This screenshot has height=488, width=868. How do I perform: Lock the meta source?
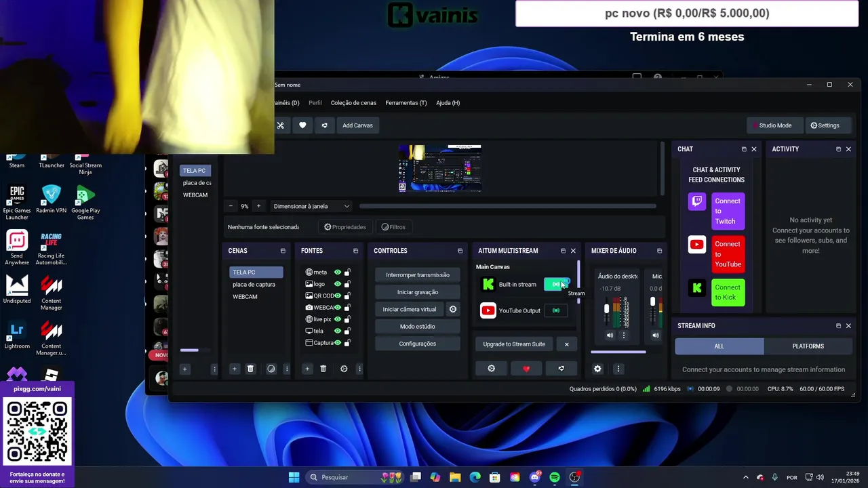pyautogui.click(x=347, y=272)
